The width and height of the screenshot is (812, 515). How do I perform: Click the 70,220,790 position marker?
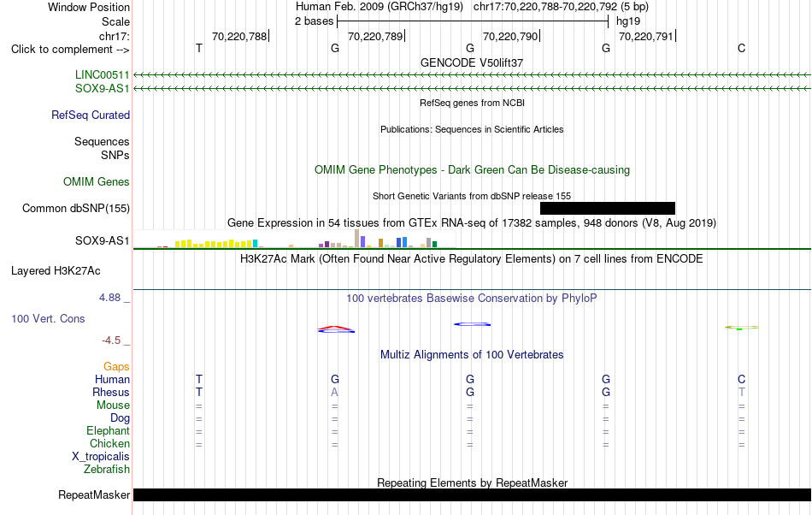510,36
